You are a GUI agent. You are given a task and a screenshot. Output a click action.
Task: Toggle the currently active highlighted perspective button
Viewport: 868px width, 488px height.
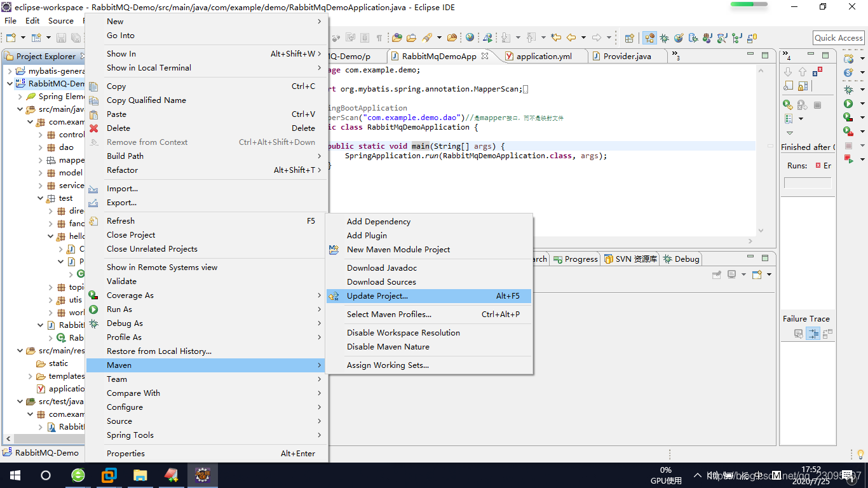pyautogui.click(x=649, y=37)
